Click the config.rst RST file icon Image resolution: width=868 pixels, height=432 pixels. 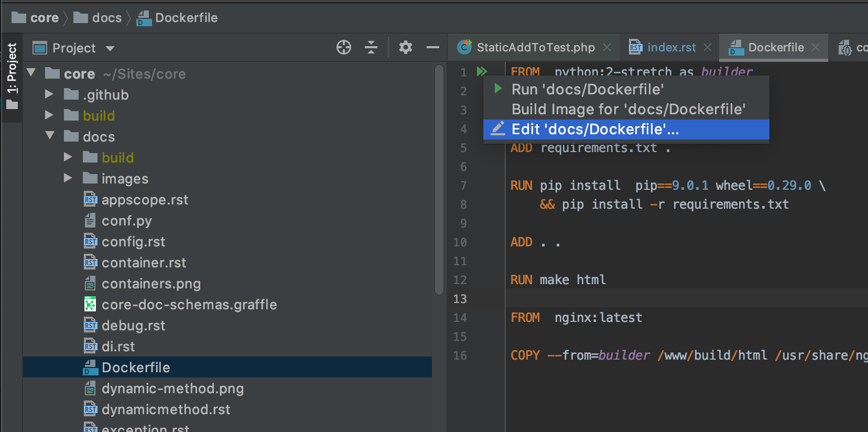click(90, 241)
